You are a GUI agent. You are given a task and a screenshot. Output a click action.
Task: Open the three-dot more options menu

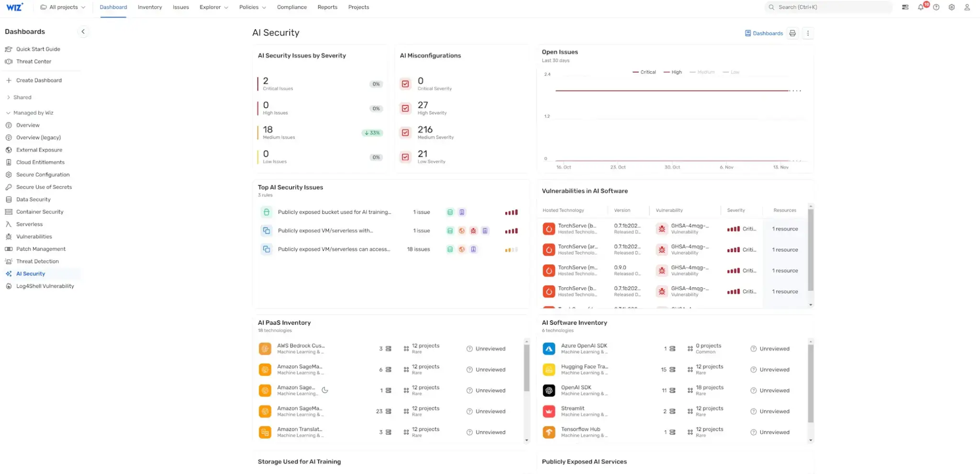pos(808,33)
